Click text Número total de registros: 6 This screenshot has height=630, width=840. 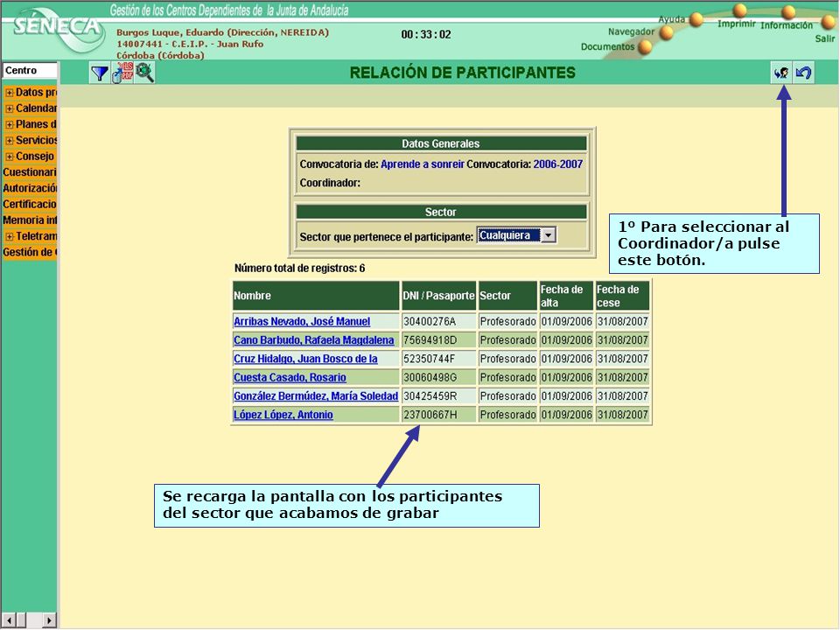[x=299, y=269]
